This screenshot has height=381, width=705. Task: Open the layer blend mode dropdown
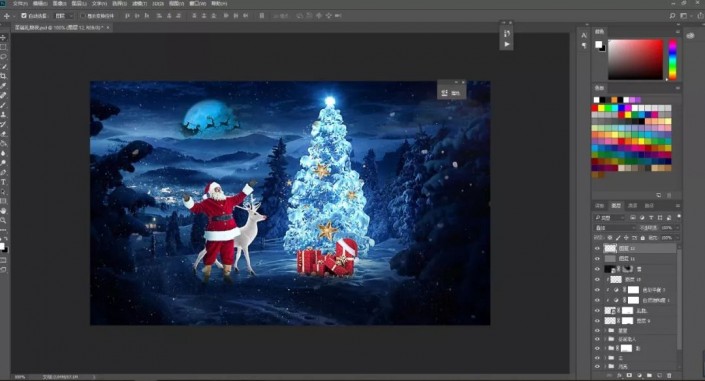coord(615,228)
